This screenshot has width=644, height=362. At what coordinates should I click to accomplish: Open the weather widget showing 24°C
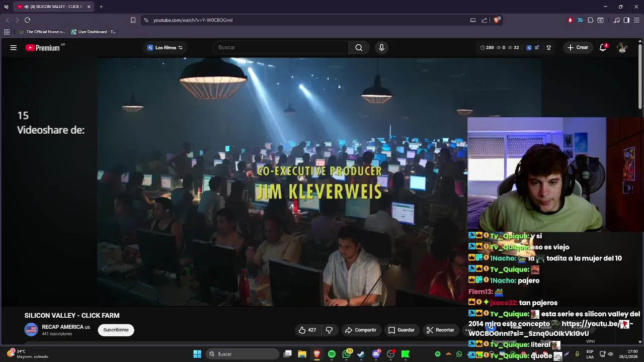pyautogui.click(x=28, y=354)
